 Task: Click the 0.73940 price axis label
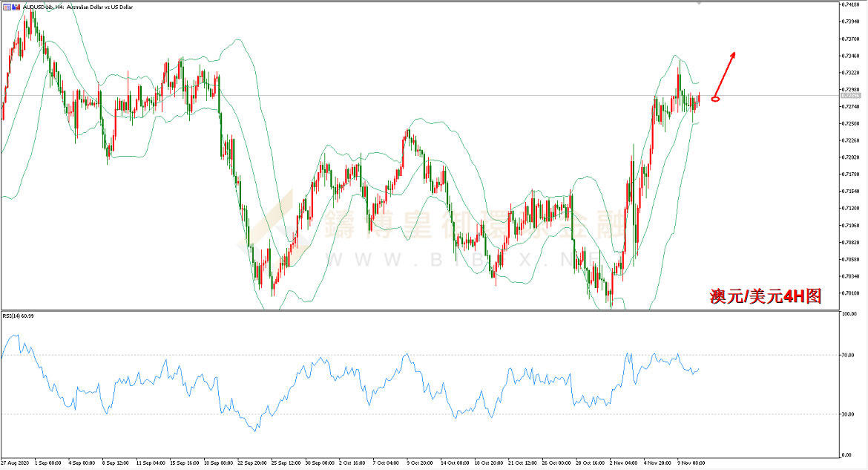(851, 22)
